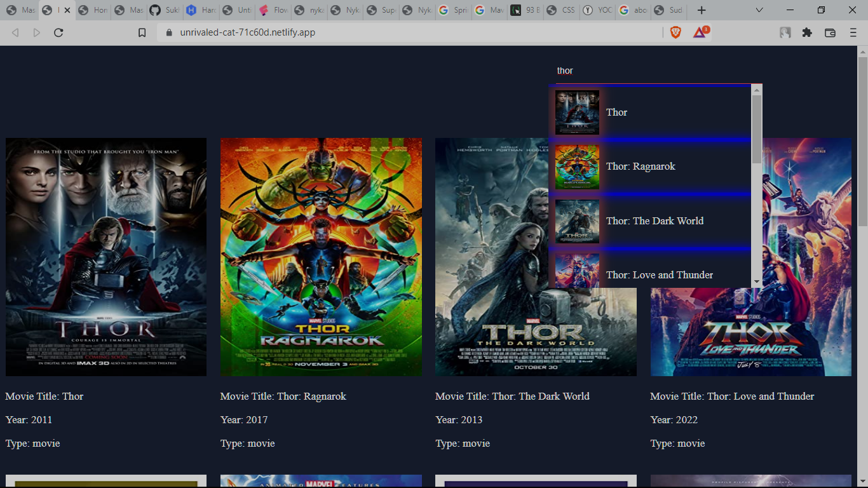Viewport: 868px width, 488px height.
Task: Click suggestion list scrollbar down arrow
Action: click(757, 281)
